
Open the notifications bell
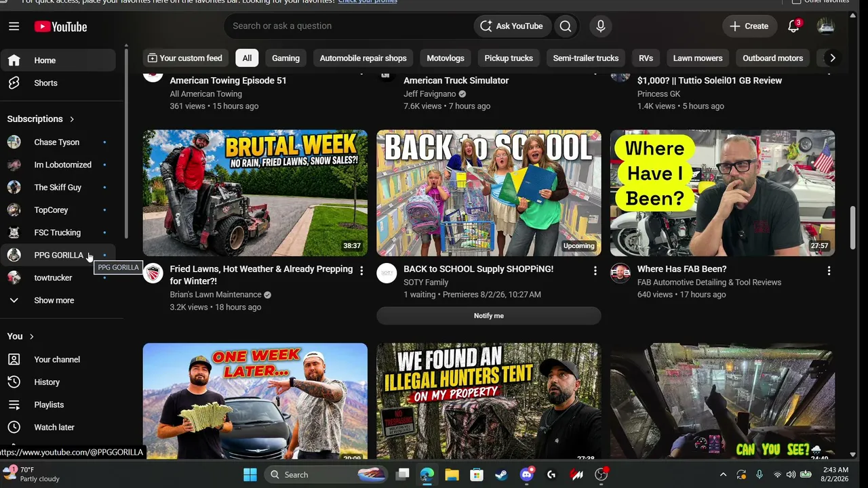pyautogui.click(x=793, y=26)
